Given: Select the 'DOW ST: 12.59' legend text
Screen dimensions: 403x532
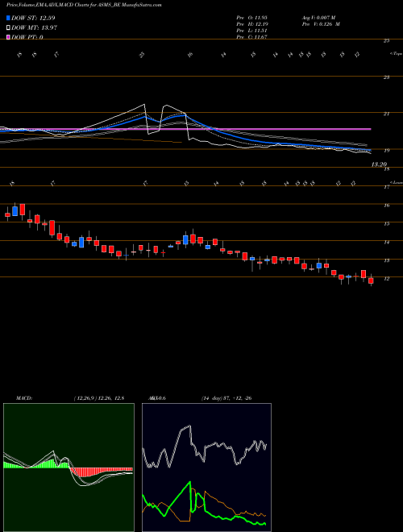Looking at the screenshot, I should [33, 18].
